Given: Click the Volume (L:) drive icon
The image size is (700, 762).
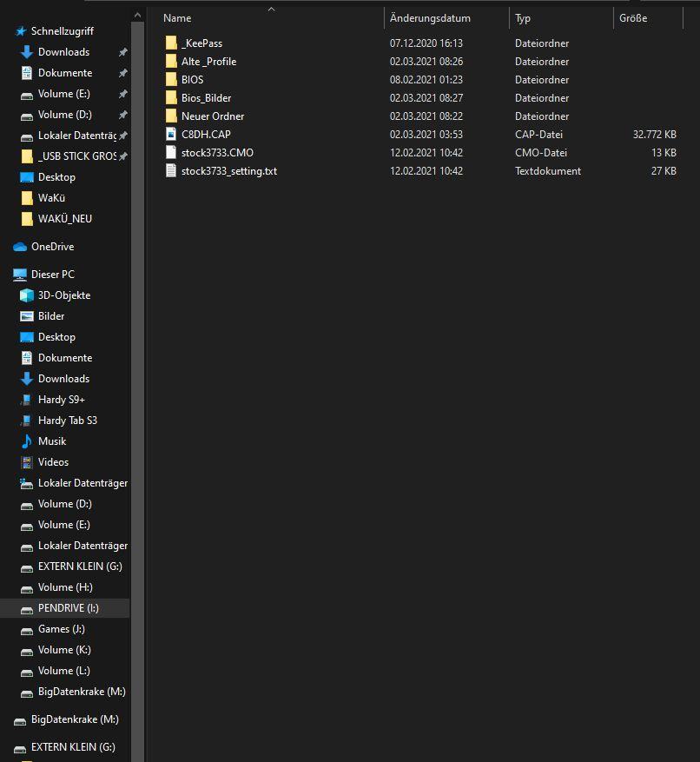Looking at the screenshot, I should point(27,673).
